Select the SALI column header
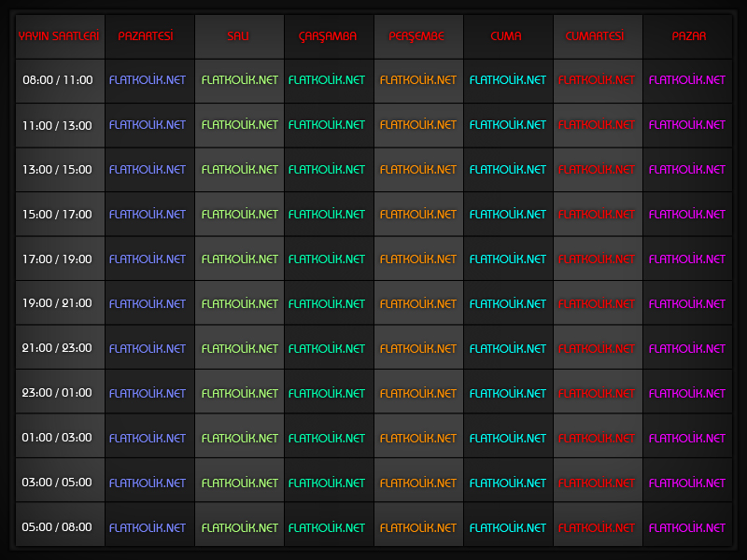Viewport: 747px width, 560px height. click(x=238, y=36)
